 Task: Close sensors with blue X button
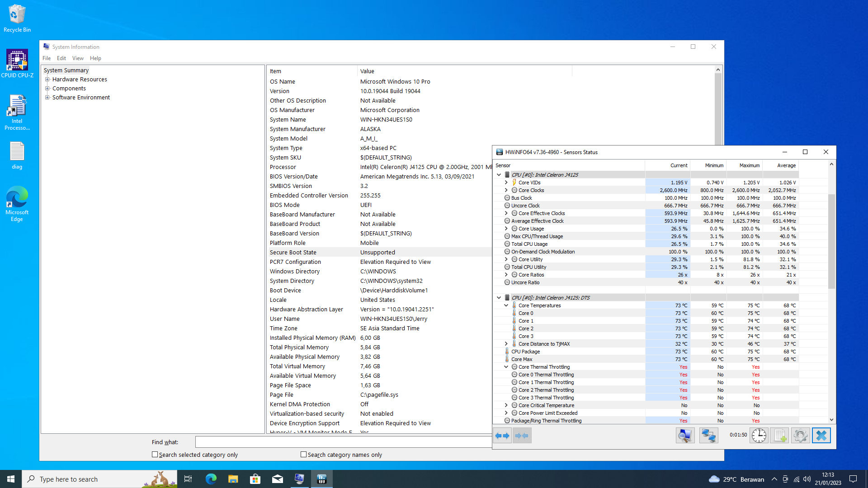click(821, 436)
